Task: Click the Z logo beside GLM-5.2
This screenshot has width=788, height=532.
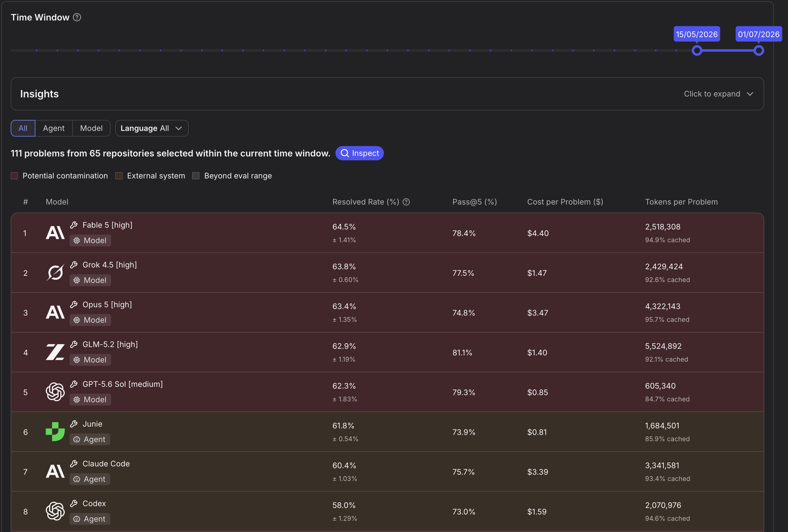Action: [x=55, y=352]
